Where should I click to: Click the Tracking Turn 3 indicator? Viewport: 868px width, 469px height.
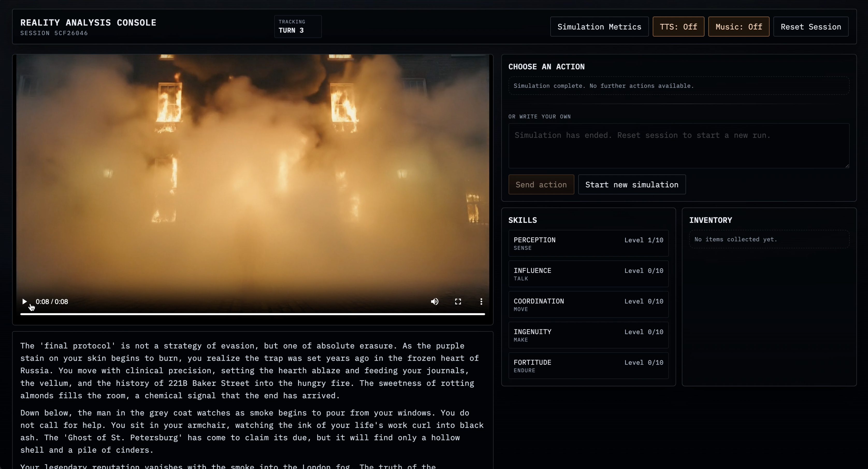tap(298, 26)
